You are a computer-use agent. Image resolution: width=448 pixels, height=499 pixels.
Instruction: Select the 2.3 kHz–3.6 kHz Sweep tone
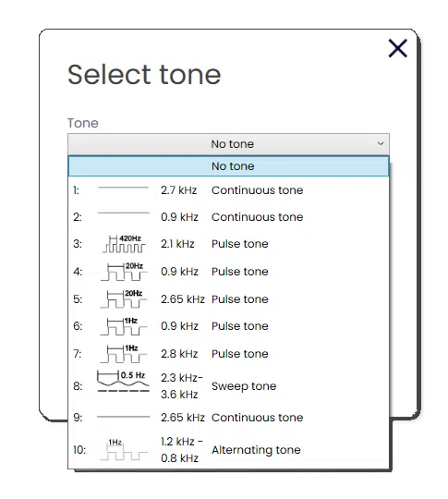228,385
